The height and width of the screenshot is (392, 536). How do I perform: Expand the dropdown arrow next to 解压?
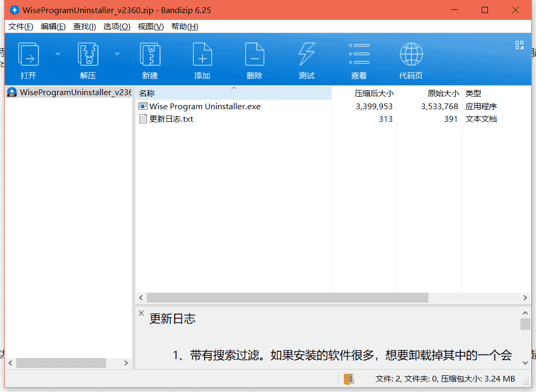(x=117, y=54)
